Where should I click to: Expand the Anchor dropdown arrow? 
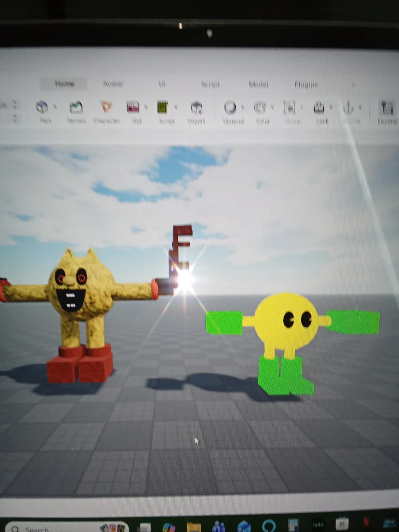pos(361,107)
